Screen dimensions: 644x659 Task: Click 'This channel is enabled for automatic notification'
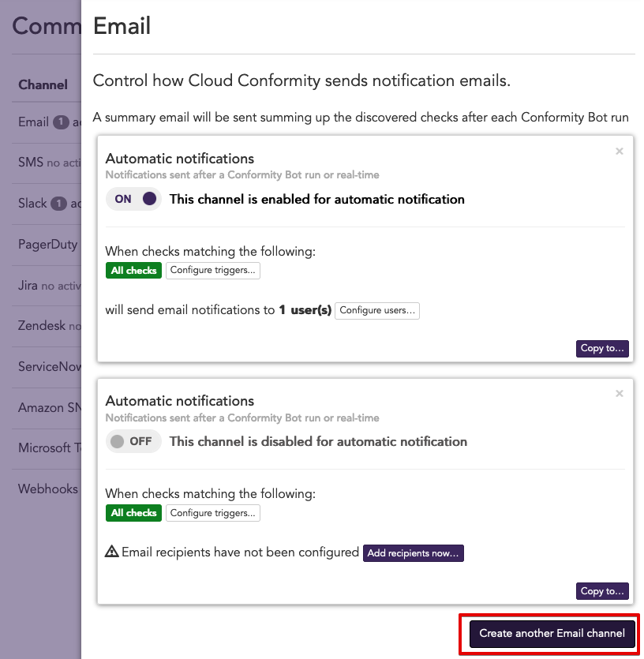(x=317, y=199)
